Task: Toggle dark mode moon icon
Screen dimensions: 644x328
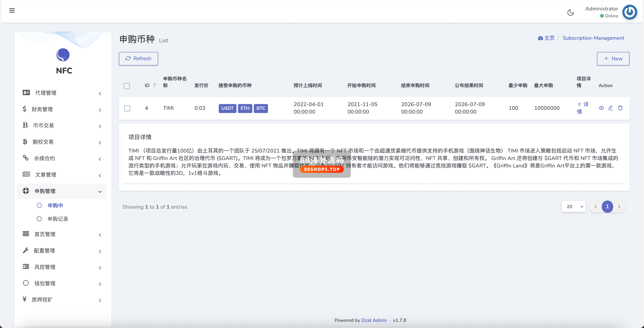Action: tap(571, 12)
